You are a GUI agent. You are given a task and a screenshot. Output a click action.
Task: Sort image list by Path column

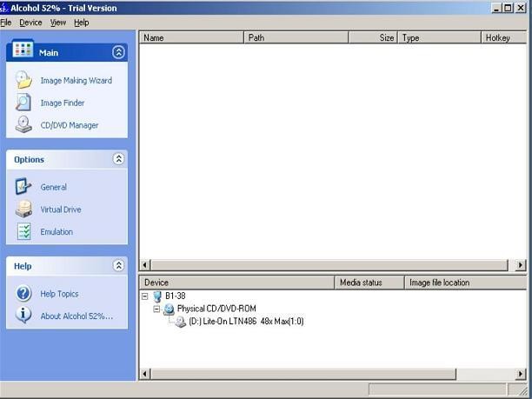point(296,37)
